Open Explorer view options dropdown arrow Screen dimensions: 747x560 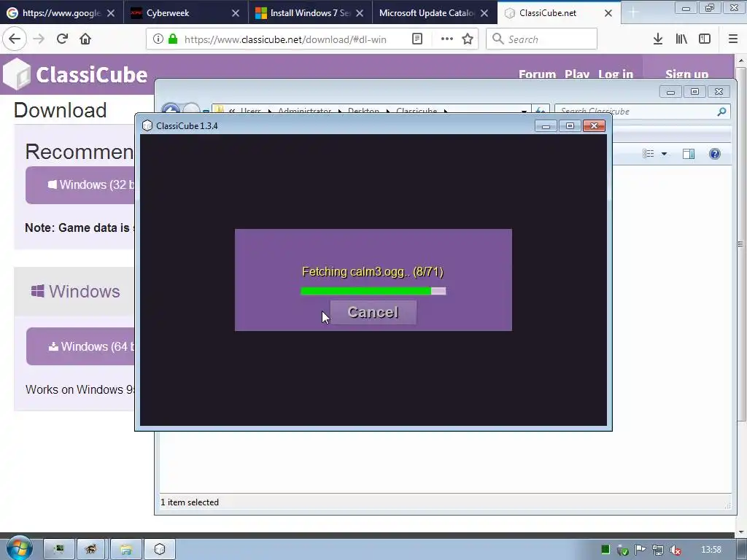click(x=664, y=154)
